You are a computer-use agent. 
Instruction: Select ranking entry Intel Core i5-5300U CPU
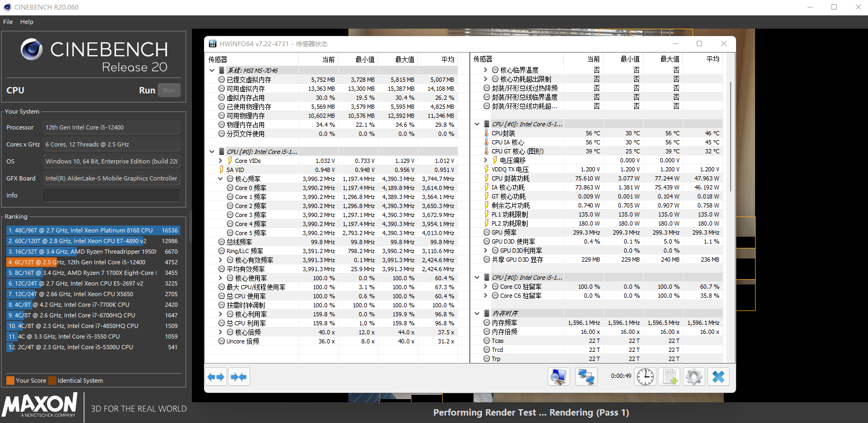point(93,347)
